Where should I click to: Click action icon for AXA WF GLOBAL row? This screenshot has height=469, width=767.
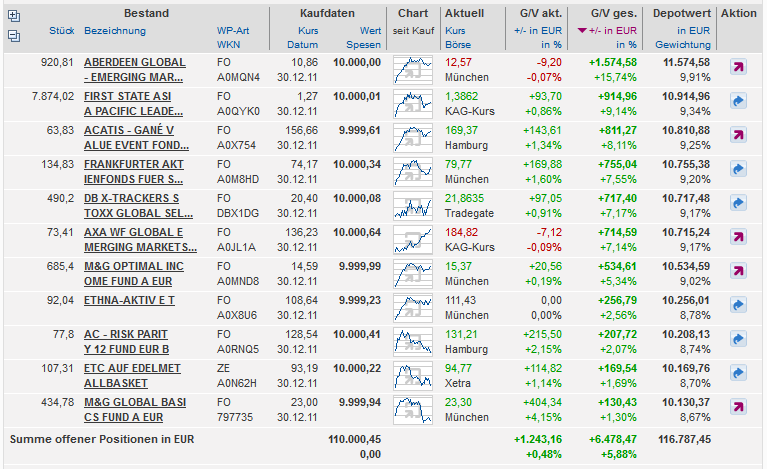(738, 238)
